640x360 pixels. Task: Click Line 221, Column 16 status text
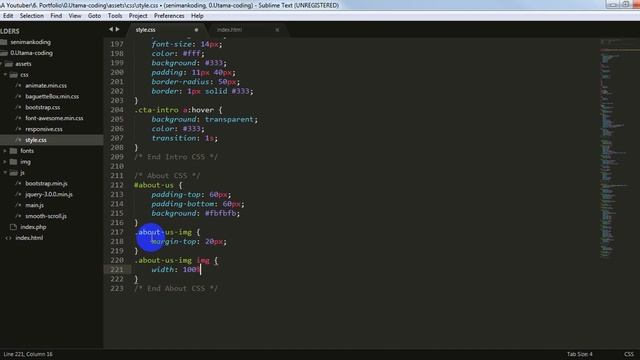click(x=28, y=354)
